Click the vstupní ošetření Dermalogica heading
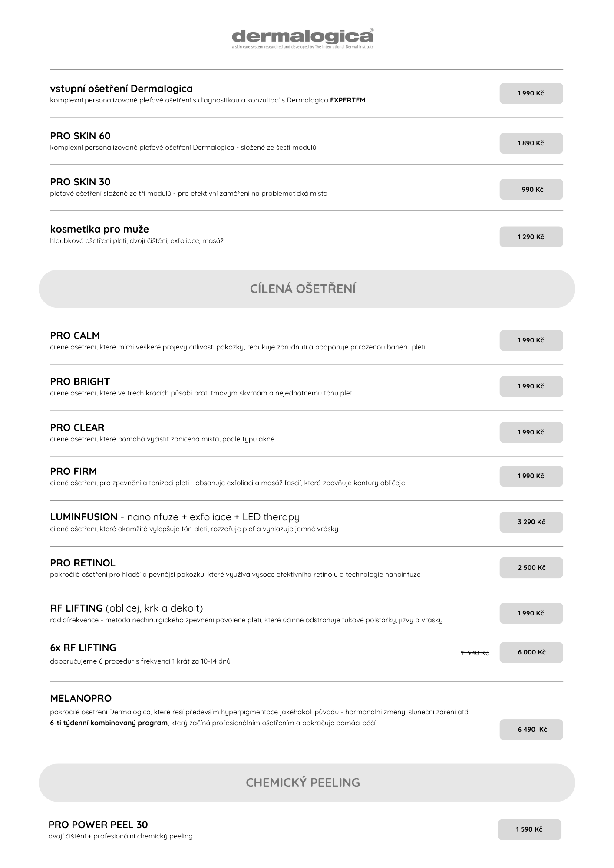Screen dimensions: 614x868 tap(121, 89)
